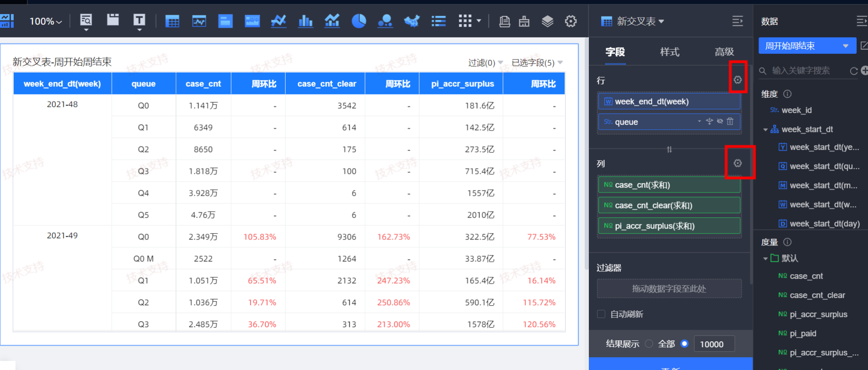Open the 100% zoom level dropdown
The width and height of the screenshot is (868, 370).
[46, 21]
